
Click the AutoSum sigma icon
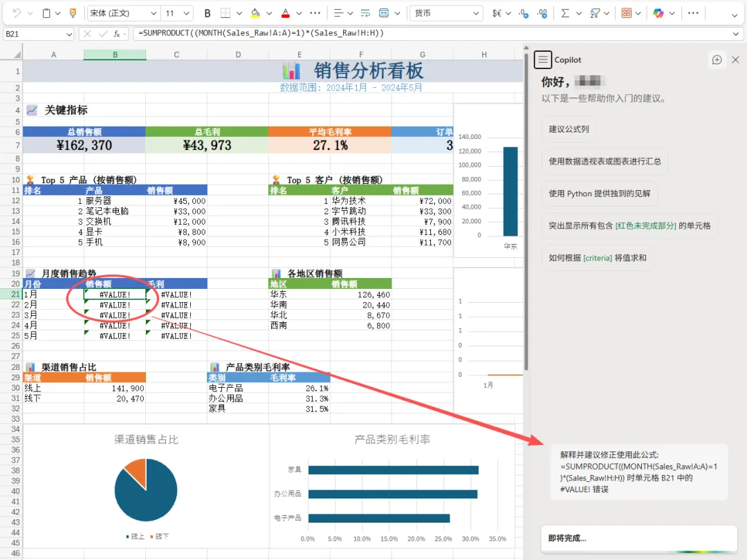(x=565, y=13)
